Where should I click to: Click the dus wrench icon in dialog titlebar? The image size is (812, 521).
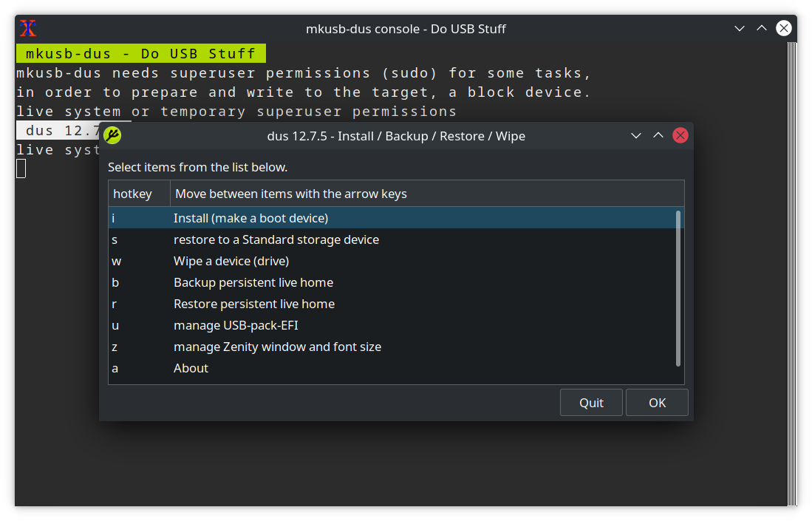click(112, 135)
